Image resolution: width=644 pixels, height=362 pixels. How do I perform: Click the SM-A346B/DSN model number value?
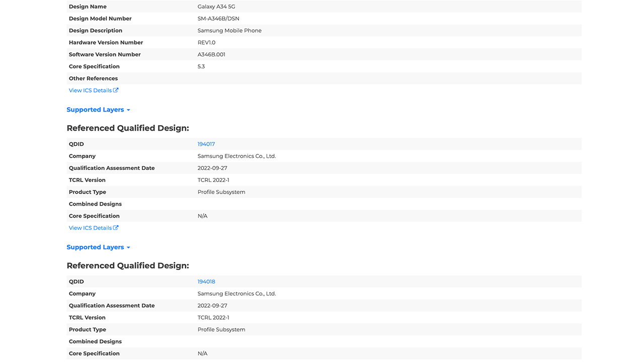[x=218, y=18]
